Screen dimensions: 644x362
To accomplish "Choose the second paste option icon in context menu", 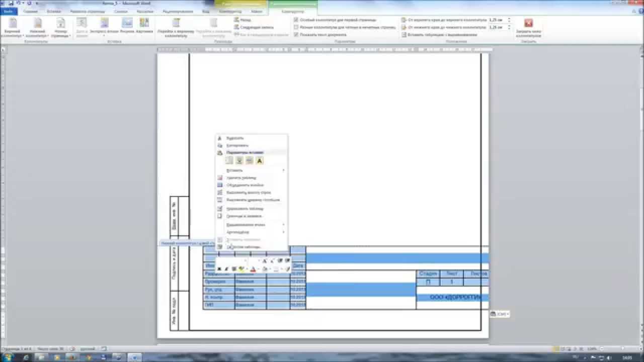I will click(239, 160).
